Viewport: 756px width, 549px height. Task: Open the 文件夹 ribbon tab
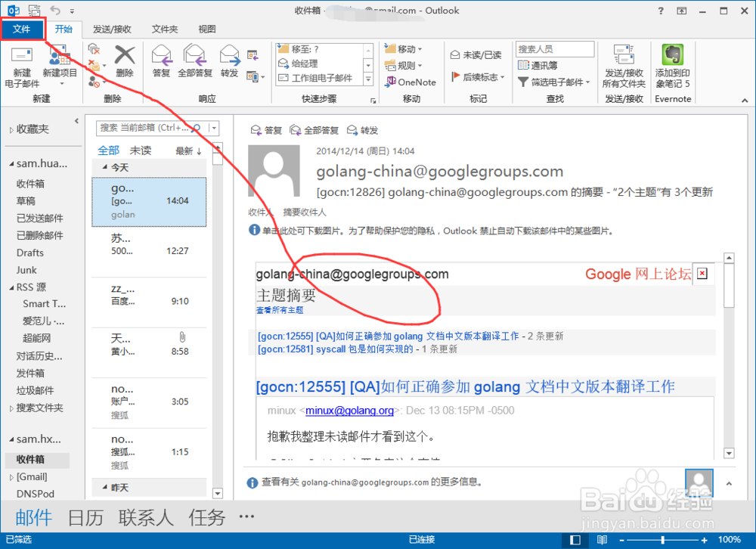pos(165,29)
